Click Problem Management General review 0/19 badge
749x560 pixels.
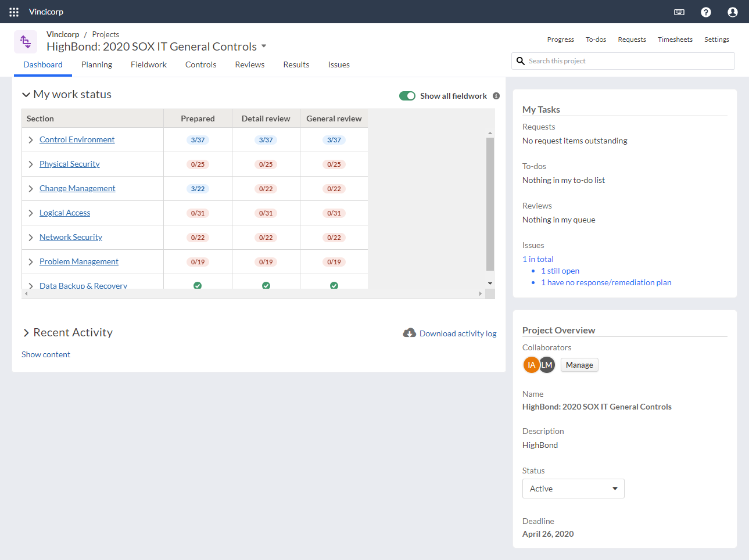(334, 262)
